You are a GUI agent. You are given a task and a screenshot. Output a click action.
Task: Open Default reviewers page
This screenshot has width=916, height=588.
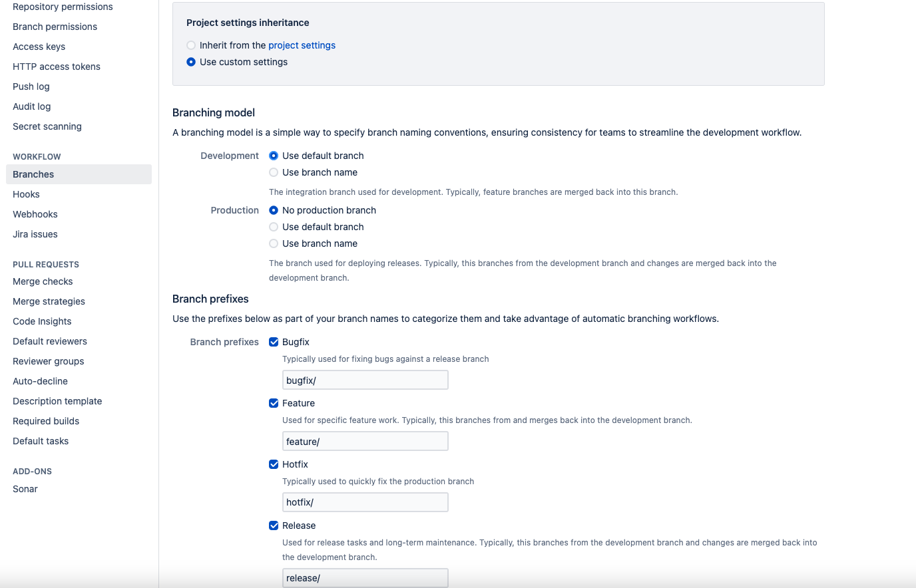(50, 341)
